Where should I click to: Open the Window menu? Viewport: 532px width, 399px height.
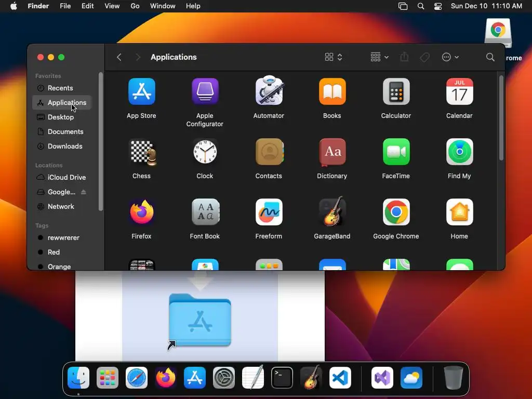tap(163, 6)
